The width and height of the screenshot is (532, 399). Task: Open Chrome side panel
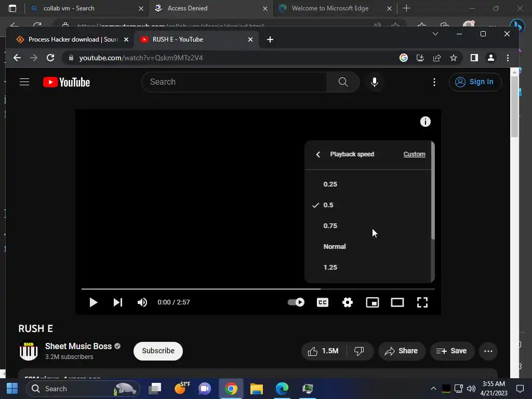point(474,58)
